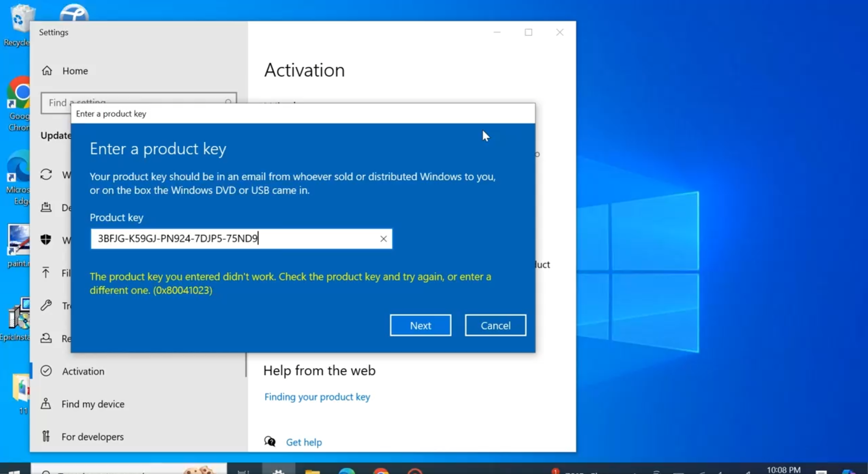
Task: Click the Recovery icon in sidebar
Action: point(46,338)
